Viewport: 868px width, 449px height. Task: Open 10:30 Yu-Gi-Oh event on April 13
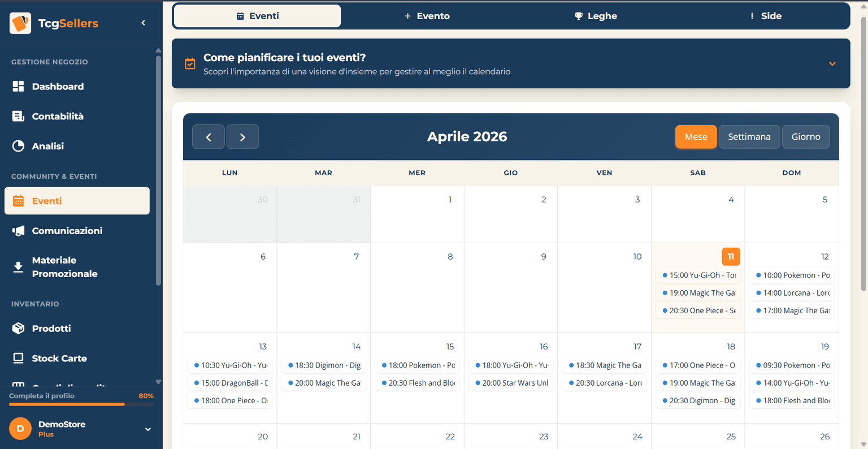click(x=229, y=365)
